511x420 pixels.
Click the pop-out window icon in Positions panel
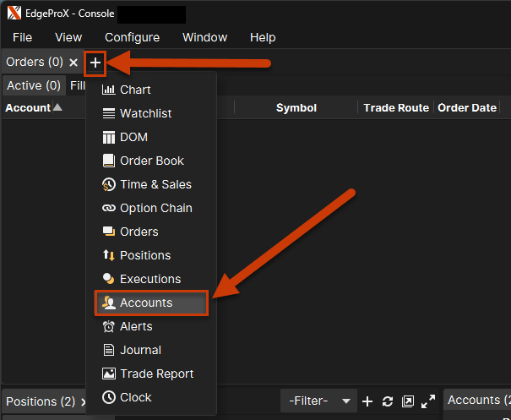click(x=408, y=401)
